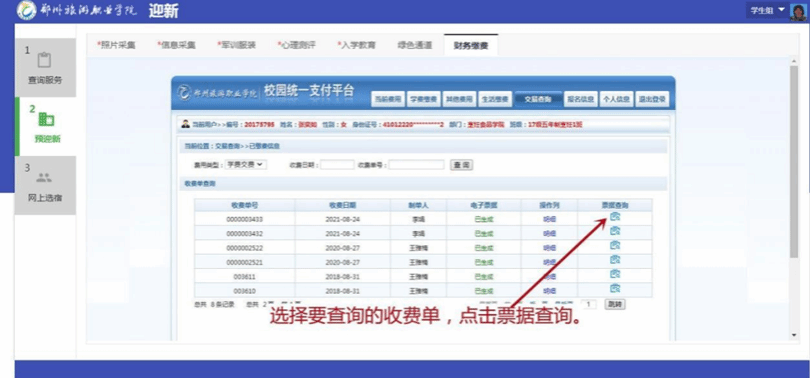Open receipt query icon for bill 0000003432
This screenshot has width=810, height=378.
coord(614,231)
